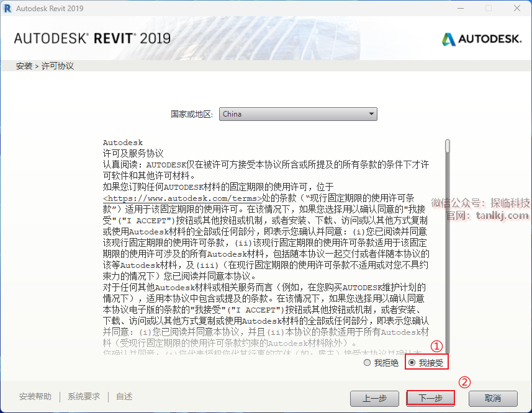532x413 pixels.
Task: Open the 国家或地区 China dropdown
Action: click(298, 114)
